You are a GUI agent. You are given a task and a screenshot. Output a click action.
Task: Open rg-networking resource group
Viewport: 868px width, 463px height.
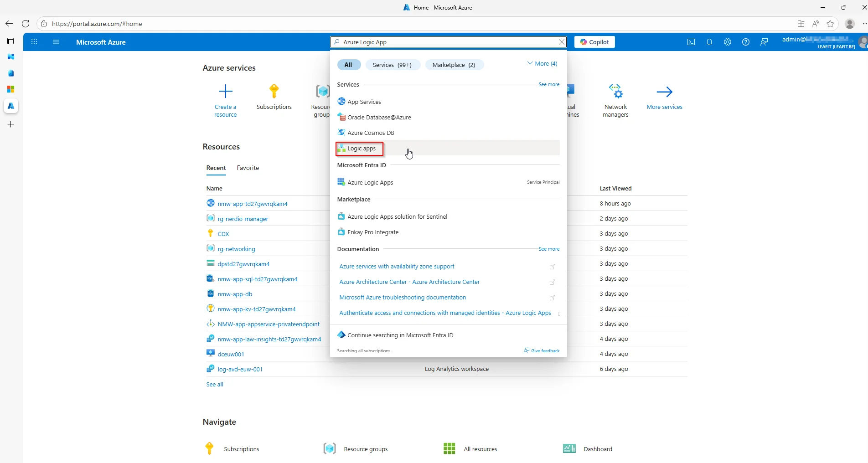pyautogui.click(x=236, y=249)
